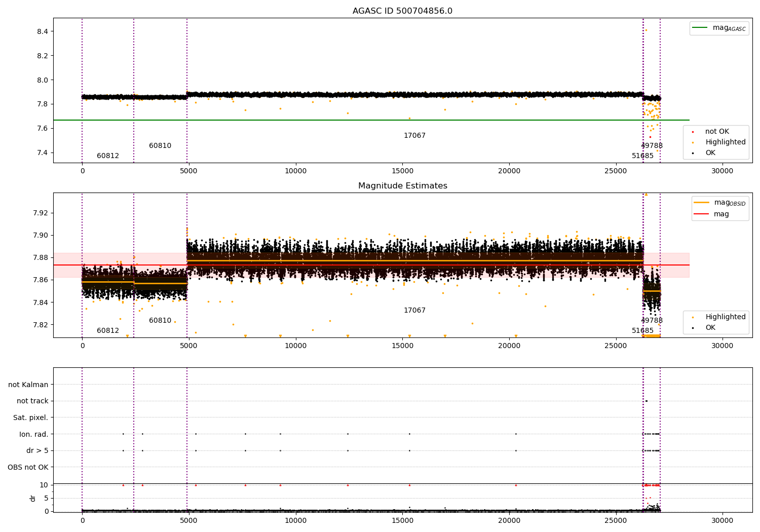Click OBSID label 17067 in Magnitude Estimates plot

[x=414, y=311]
